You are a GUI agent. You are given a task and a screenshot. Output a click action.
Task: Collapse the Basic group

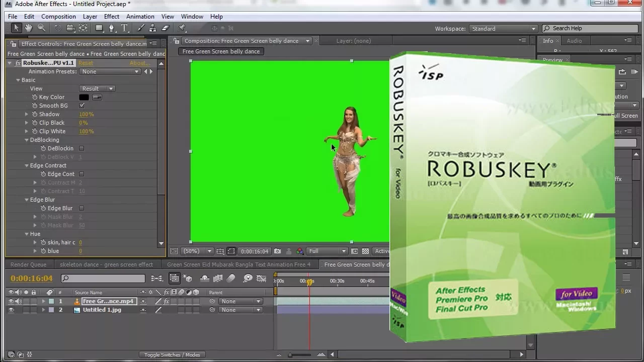tap(18, 80)
